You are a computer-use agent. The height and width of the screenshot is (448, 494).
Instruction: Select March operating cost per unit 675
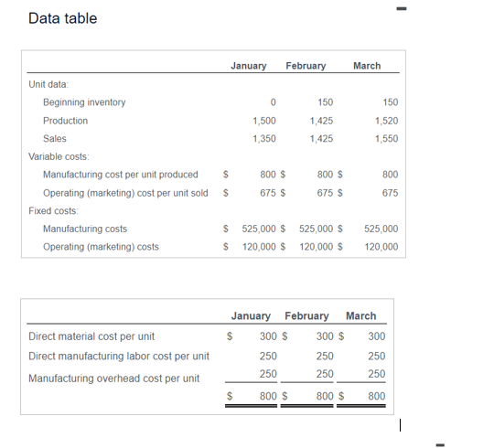click(x=390, y=193)
